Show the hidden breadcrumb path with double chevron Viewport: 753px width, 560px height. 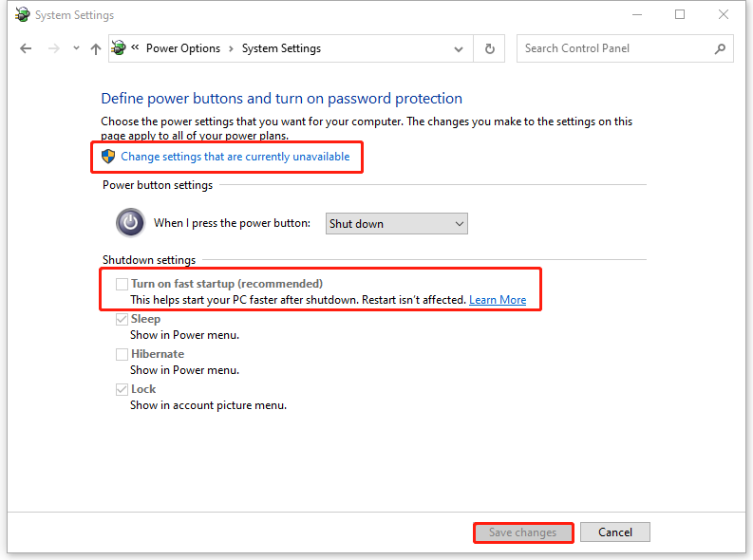136,47
